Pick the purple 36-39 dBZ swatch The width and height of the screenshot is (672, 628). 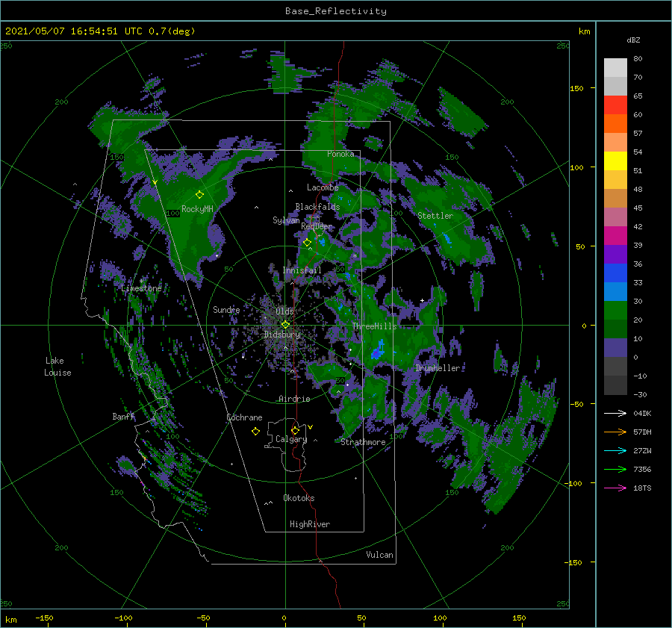[x=615, y=254]
